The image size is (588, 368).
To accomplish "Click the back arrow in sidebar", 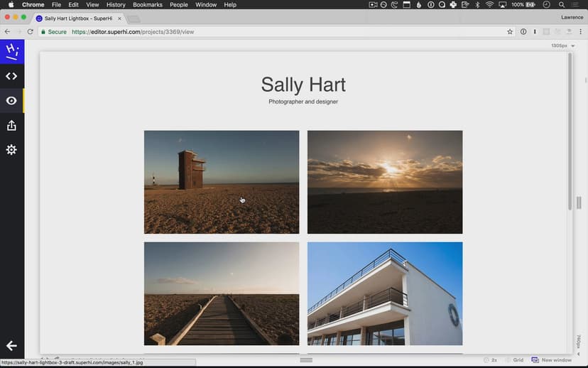I will [x=11, y=346].
